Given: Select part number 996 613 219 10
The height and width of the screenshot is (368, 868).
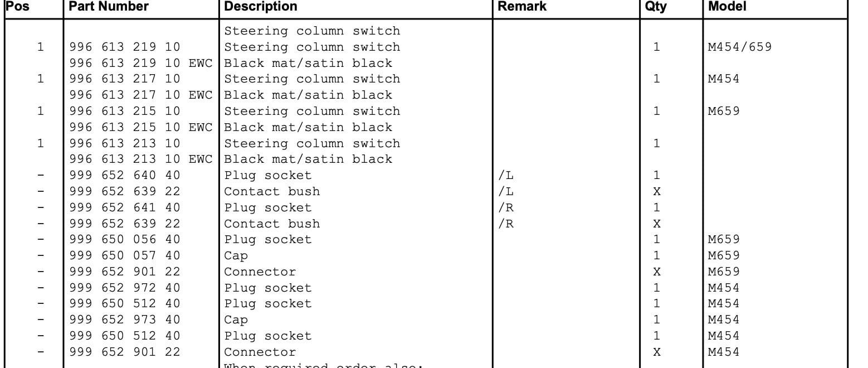Looking at the screenshot, I should 125,47.
